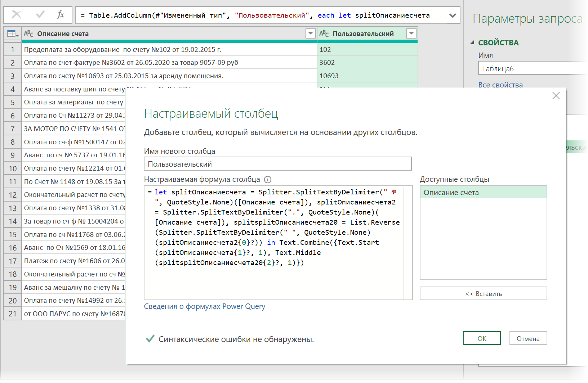Viewport: 588px width, 383px height.
Task: Click the formula bar text
Action: click(x=255, y=15)
